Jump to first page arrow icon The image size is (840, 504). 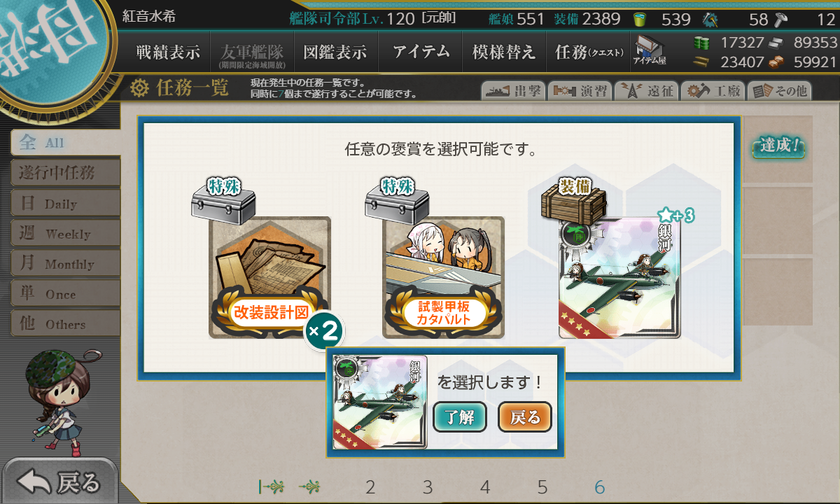pyautogui.click(x=270, y=487)
